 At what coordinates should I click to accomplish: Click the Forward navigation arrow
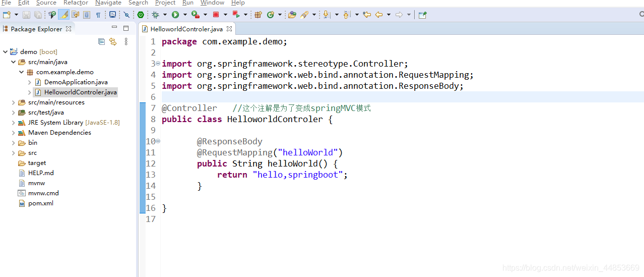(x=399, y=15)
